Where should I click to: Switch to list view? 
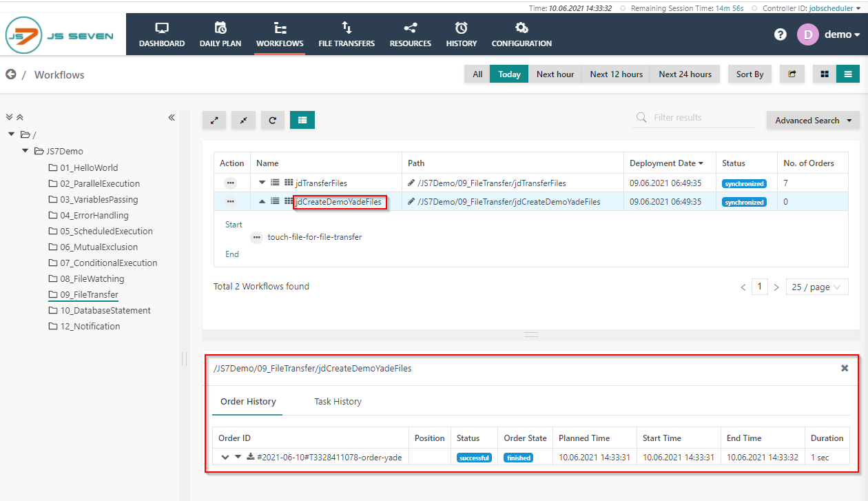point(848,74)
